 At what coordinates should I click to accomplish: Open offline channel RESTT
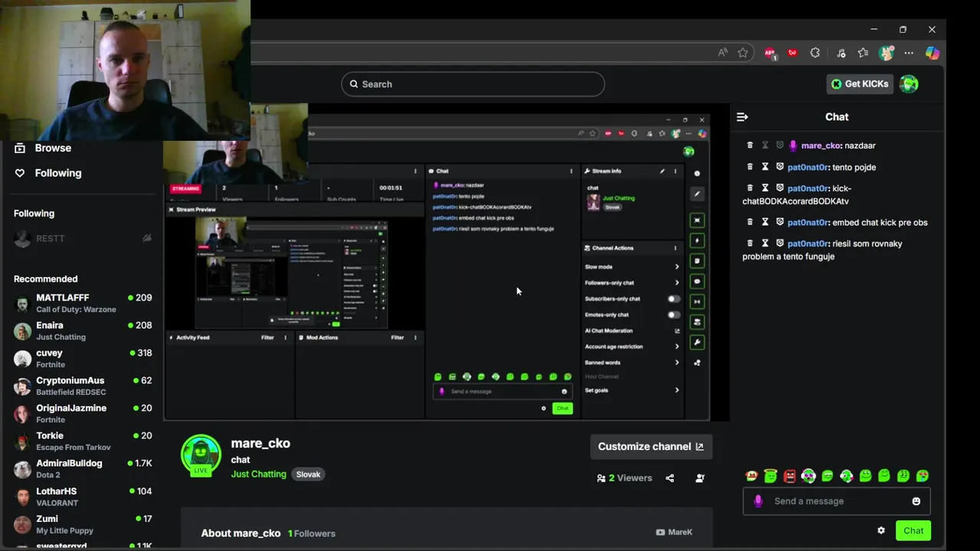pyautogui.click(x=83, y=239)
